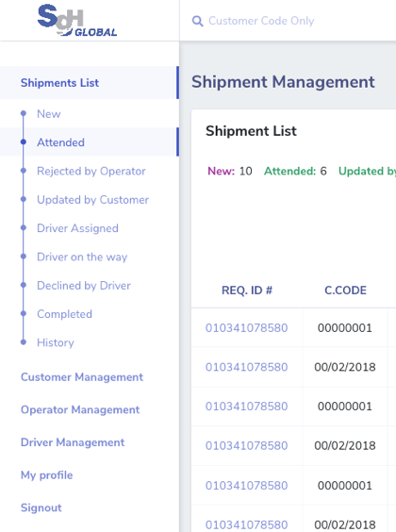Click the search magnifier icon
396x532 pixels.
tap(198, 21)
